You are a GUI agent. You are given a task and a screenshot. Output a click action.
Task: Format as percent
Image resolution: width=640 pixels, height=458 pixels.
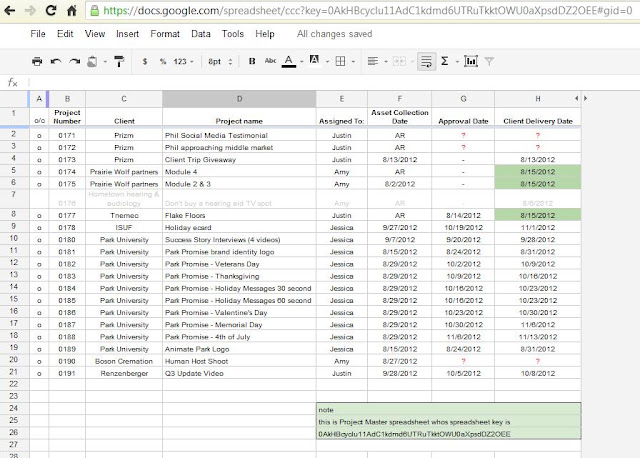[163, 61]
